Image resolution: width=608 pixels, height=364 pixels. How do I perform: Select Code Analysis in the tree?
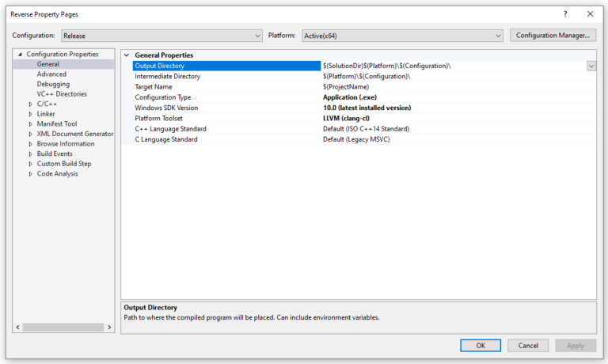[x=57, y=174]
